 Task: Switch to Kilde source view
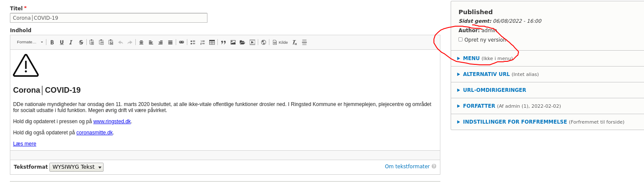pyautogui.click(x=280, y=42)
